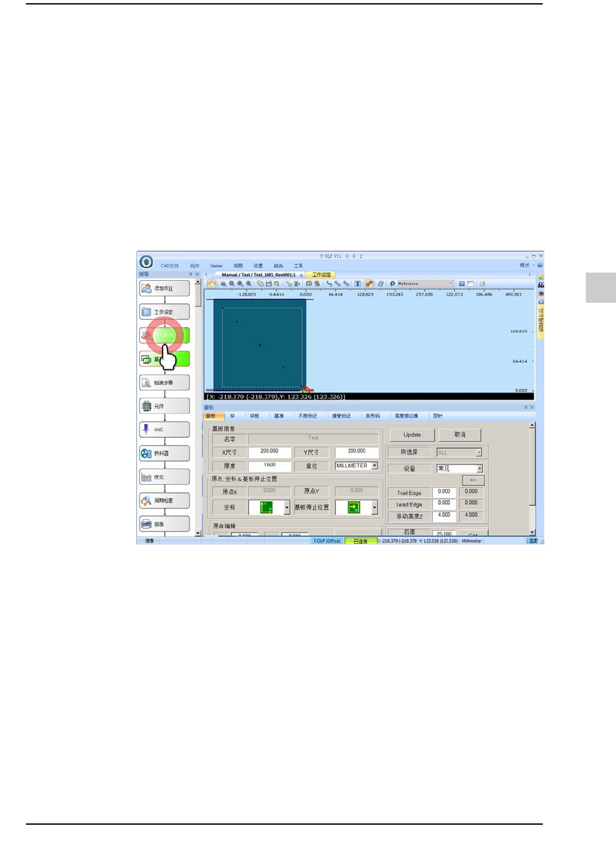Viewport: 616px width, 844px height.
Task: Click the fourth zoom magnifier icon
Action: click(249, 283)
